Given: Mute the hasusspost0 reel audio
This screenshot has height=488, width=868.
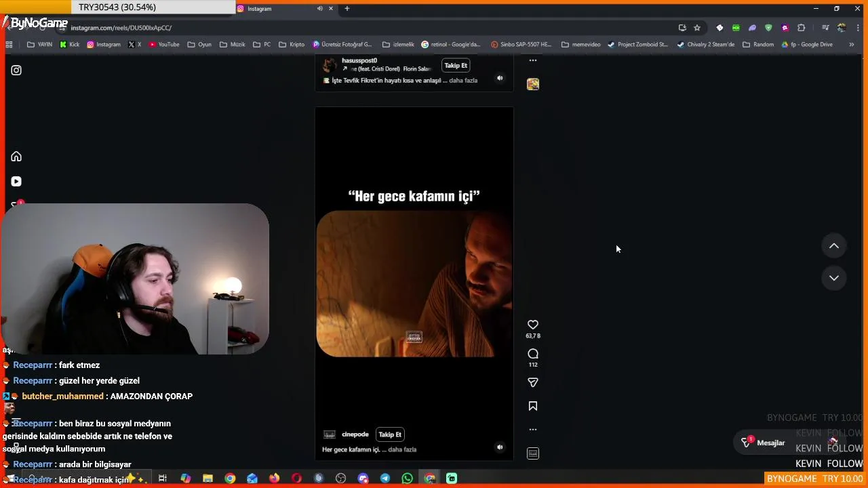Looking at the screenshot, I should tap(500, 78).
